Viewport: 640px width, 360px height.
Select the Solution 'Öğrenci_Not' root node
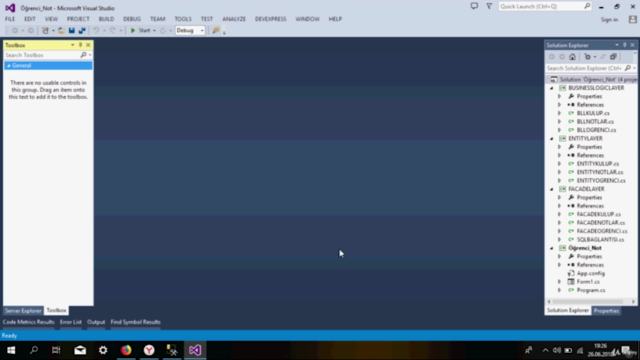pos(598,80)
